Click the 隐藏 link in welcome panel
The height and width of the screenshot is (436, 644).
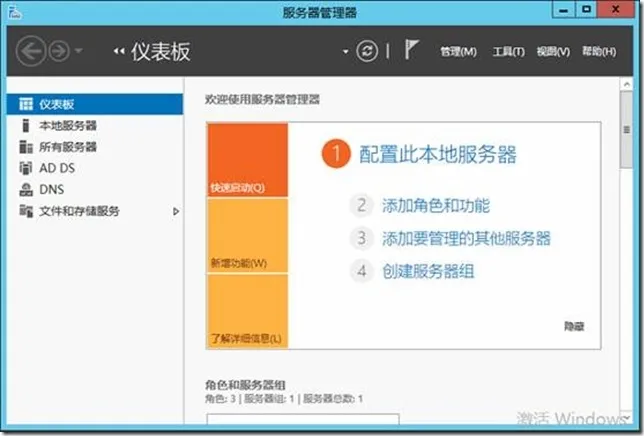(574, 326)
